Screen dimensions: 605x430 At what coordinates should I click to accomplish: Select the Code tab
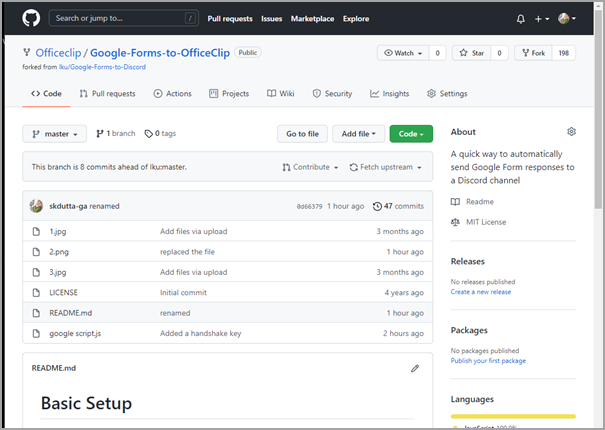click(x=46, y=93)
